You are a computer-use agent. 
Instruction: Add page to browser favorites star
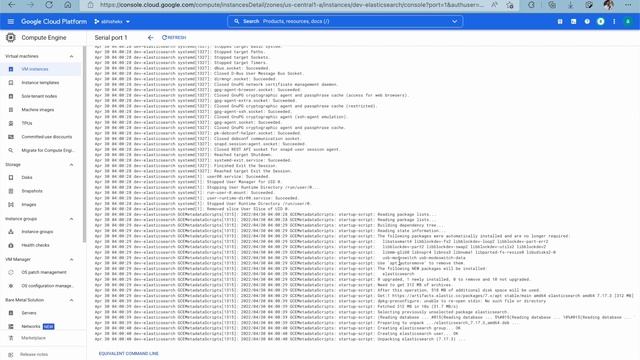point(510,5)
